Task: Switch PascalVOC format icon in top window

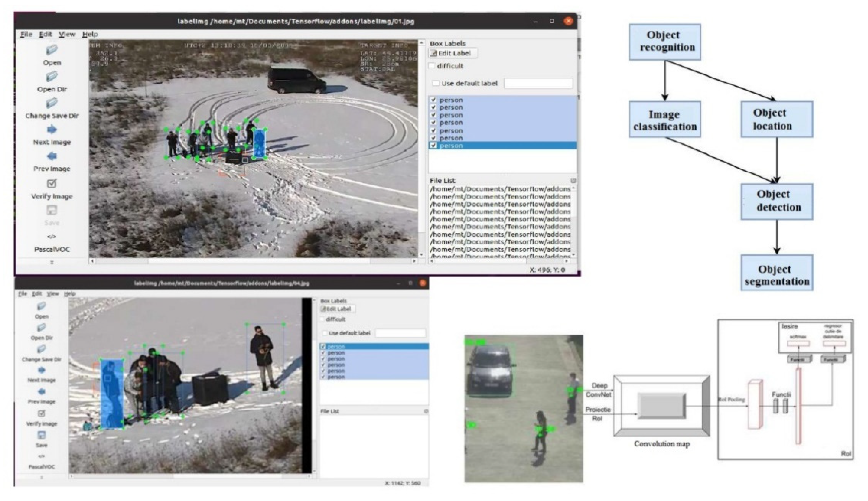Action: [x=52, y=237]
